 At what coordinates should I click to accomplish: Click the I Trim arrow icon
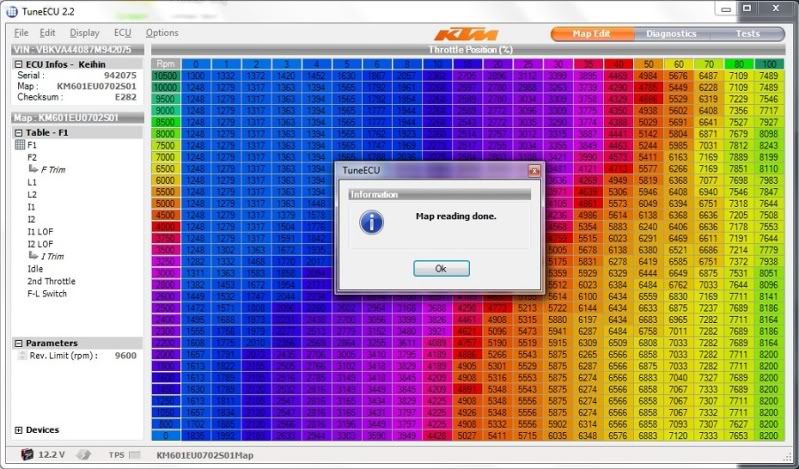click(33, 255)
